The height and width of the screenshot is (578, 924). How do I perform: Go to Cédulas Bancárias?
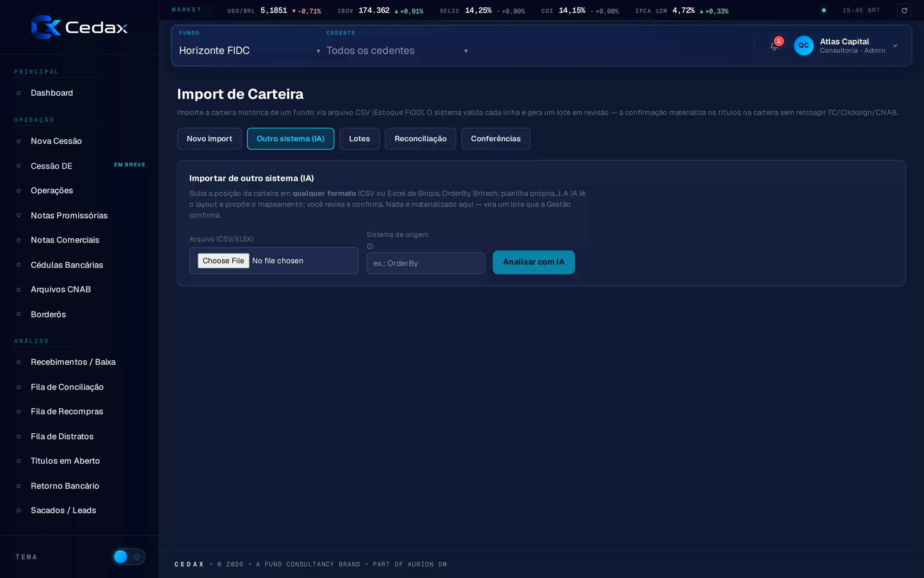pos(67,265)
